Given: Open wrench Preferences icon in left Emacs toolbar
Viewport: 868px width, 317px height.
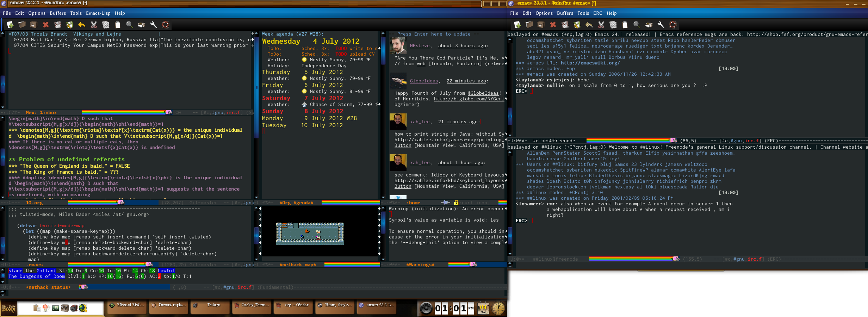Looking at the screenshot, I should [154, 25].
